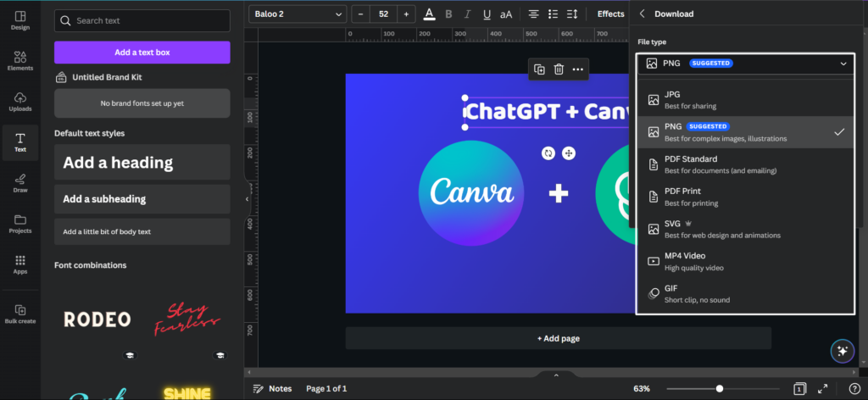
Task: Click the Add page button
Action: tap(559, 338)
